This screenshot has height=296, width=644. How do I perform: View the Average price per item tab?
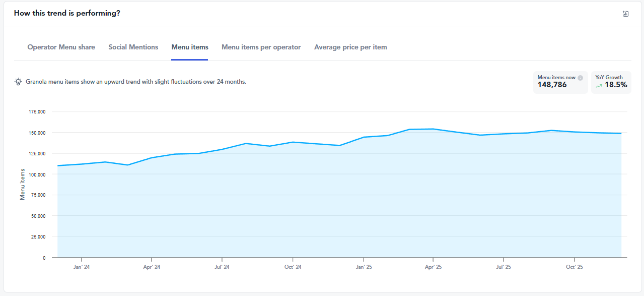(350, 47)
